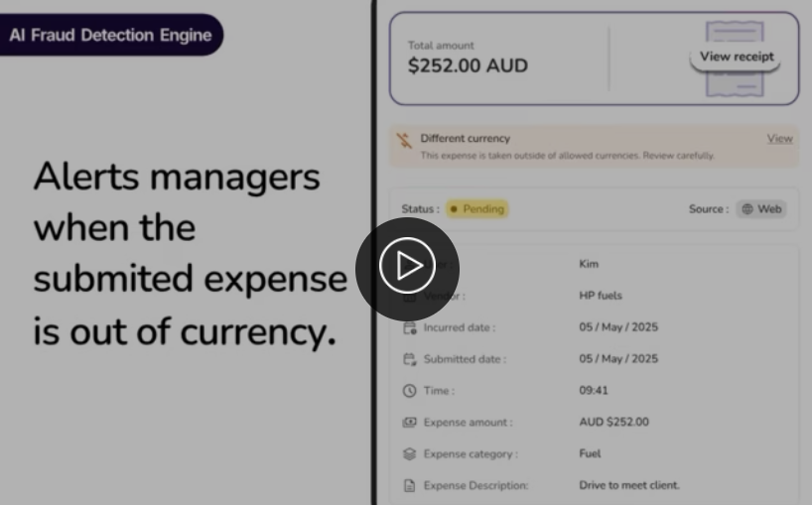812x505 pixels.
Task: Click the Different currency alert banner
Action: [x=594, y=147]
